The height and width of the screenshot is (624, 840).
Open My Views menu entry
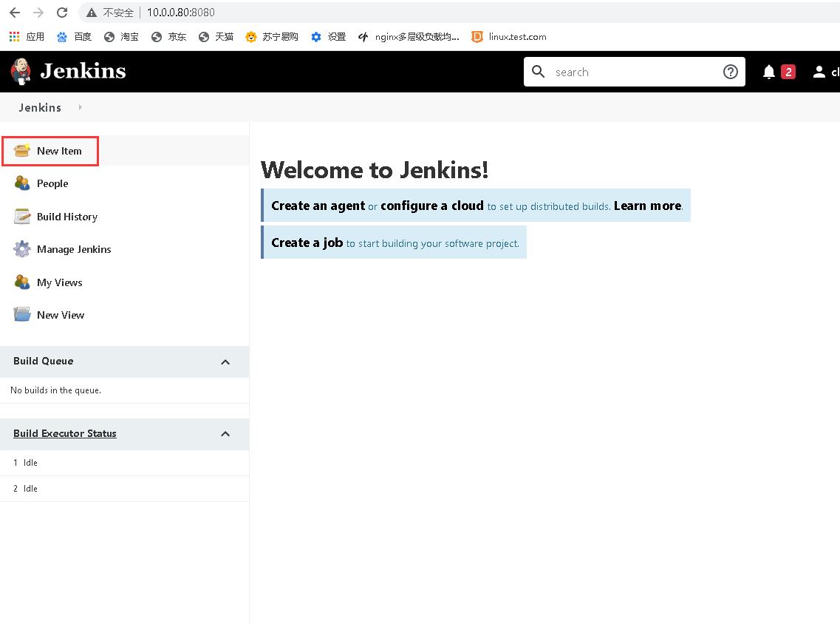pyautogui.click(x=59, y=282)
